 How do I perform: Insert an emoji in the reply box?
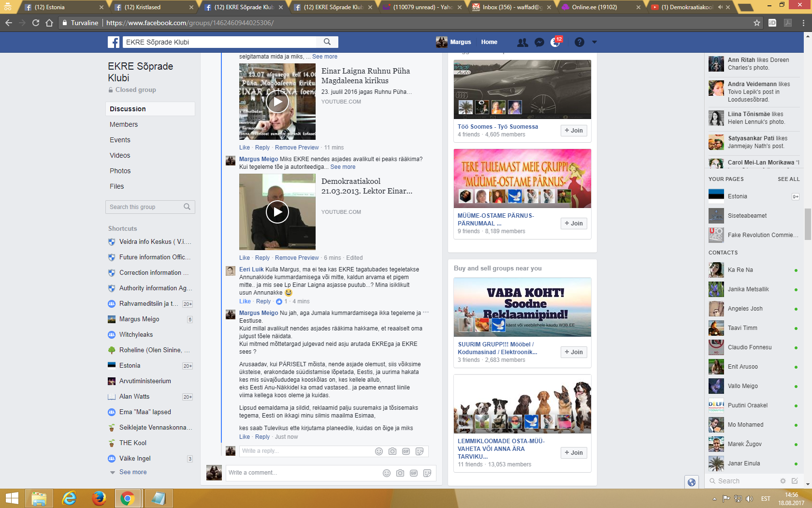point(379,451)
